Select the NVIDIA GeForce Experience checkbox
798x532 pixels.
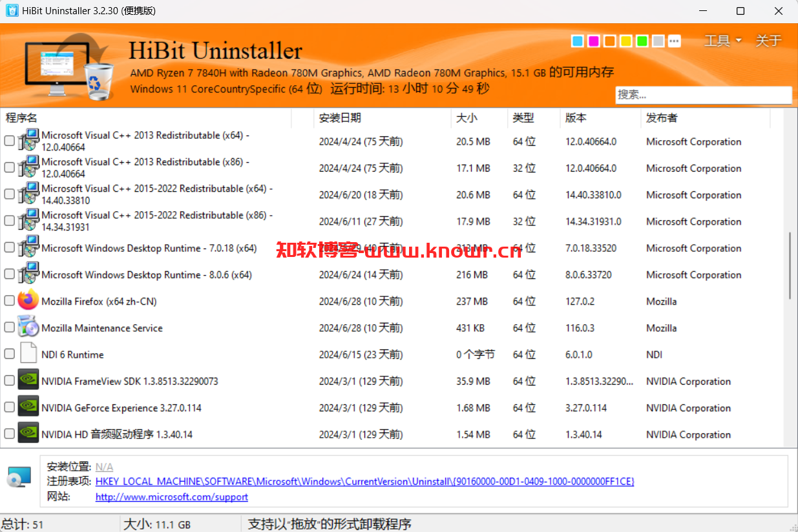9,407
